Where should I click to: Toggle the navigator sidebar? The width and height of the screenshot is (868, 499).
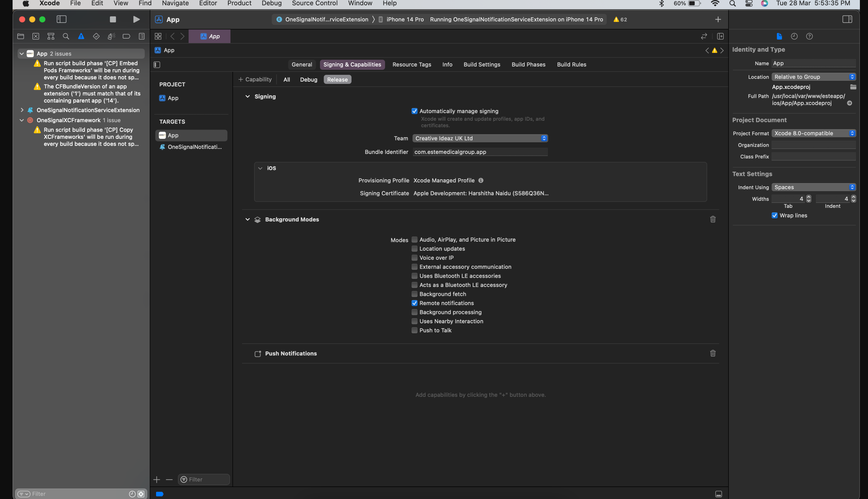pyautogui.click(x=62, y=20)
